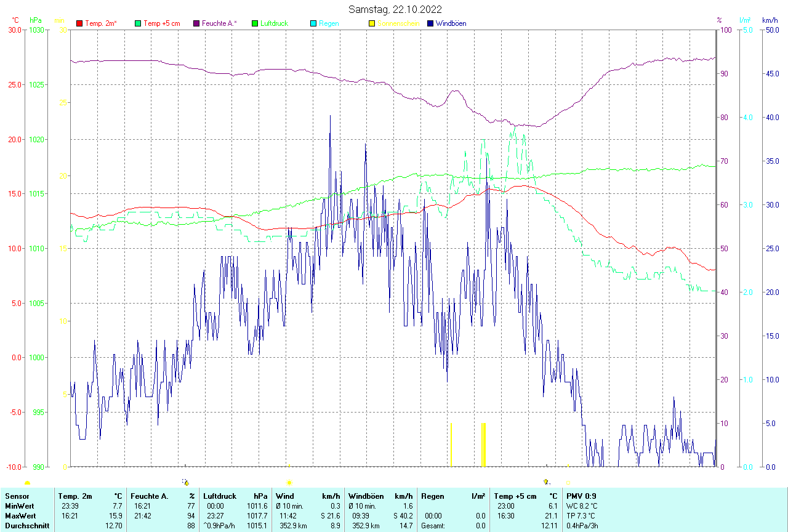Click the 'Sonnenschein' legend label

coord(398,23)
